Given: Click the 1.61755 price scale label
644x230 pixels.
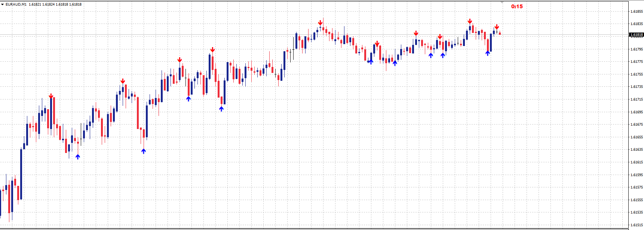Looking at the screenshot, I should pyautogui.click(x=637, y=74).
